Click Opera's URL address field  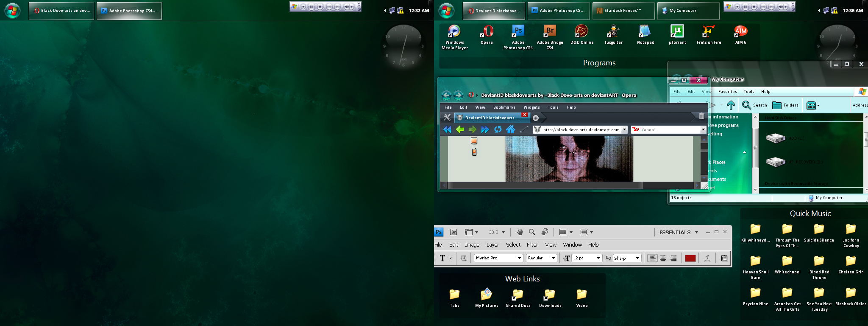click(x=580, y=129)
